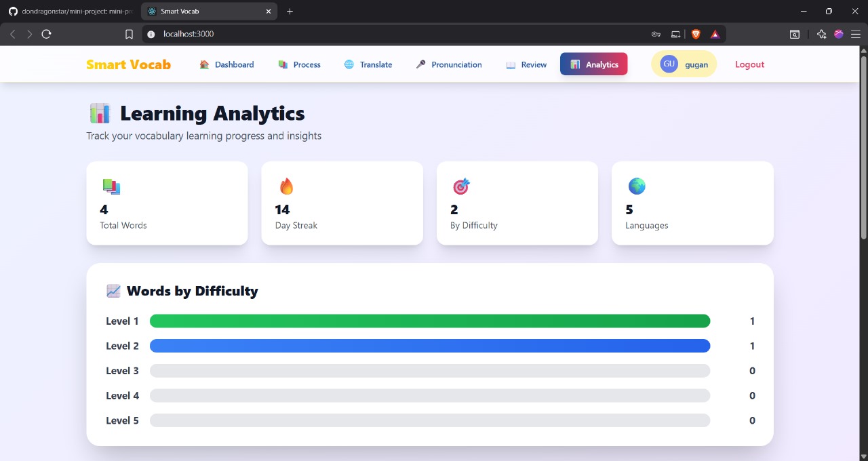Viewport: 868px width, 461px height.
Task: Click the blue Level 2 progress bar
Action: [x=430, y=346]
